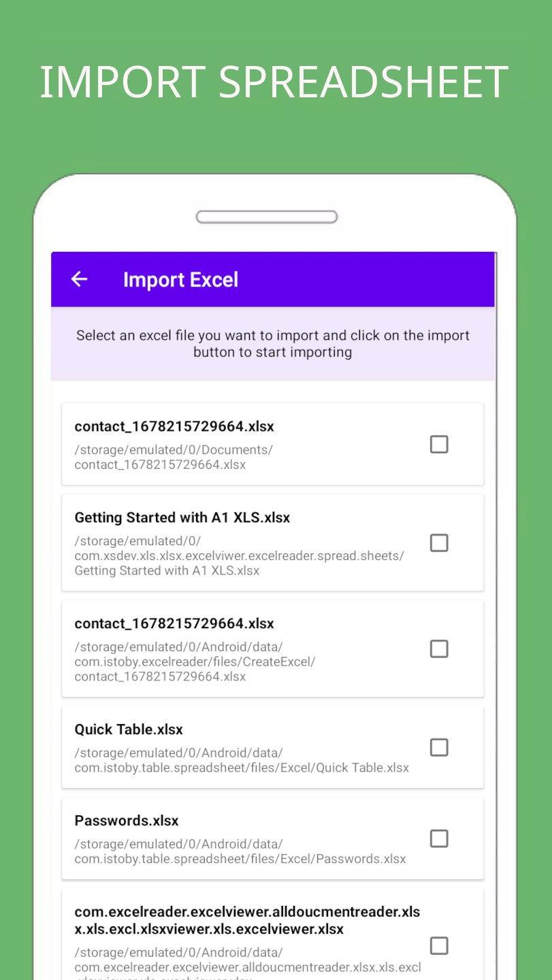Viewport: 552px width, 980px height.
Task: Open the Documents contact_1678215729664.xlsx file name
Action: (x=174, y=427)
